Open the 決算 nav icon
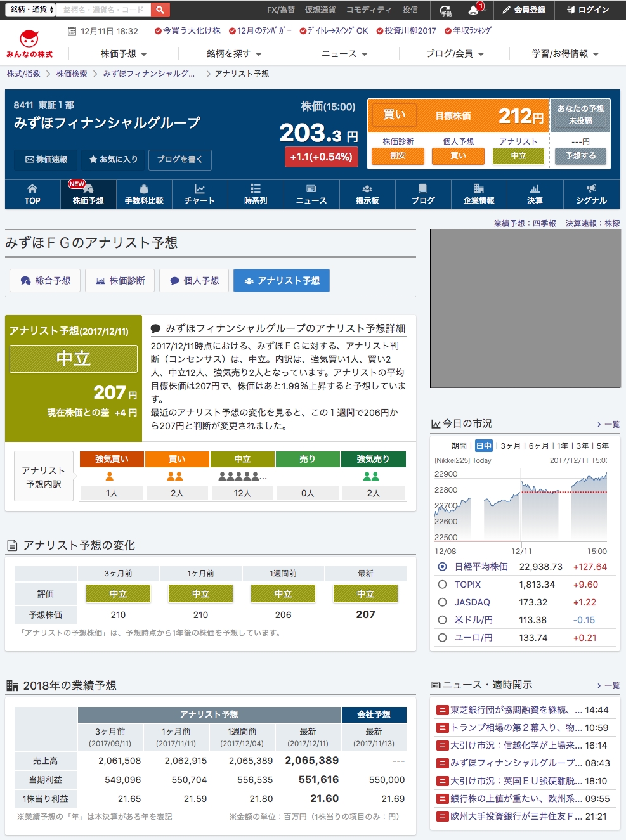The image size is (626, 840). (x=535, y=194)
